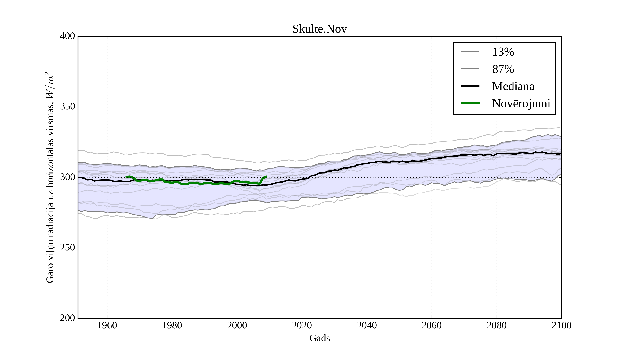Click the y-axis label Garo viļņu radiācija
The width and height of the screenshot is (624, 364).
[50, 177]
